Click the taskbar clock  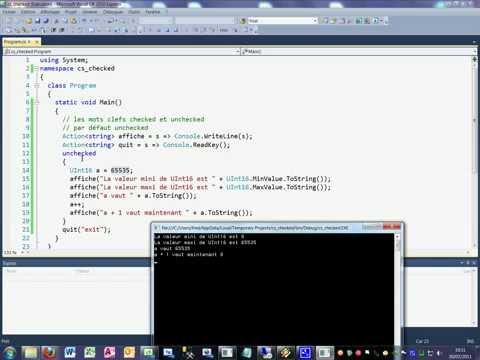(x=460, y=353)
